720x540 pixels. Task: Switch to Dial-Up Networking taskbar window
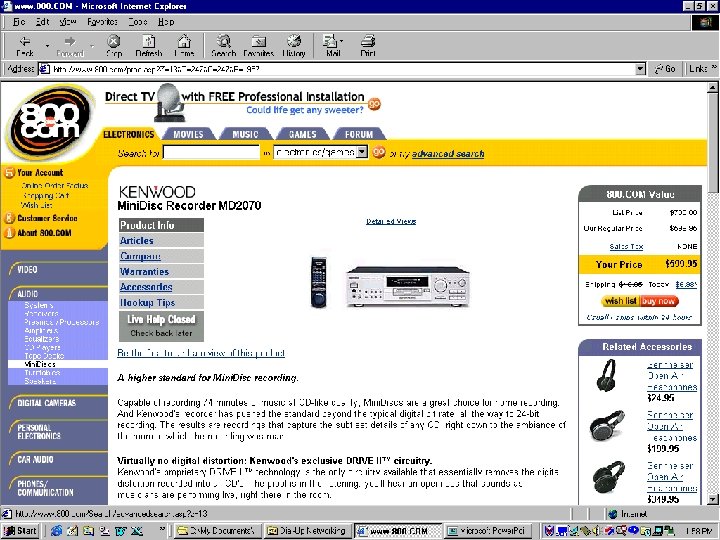point(309,531)
